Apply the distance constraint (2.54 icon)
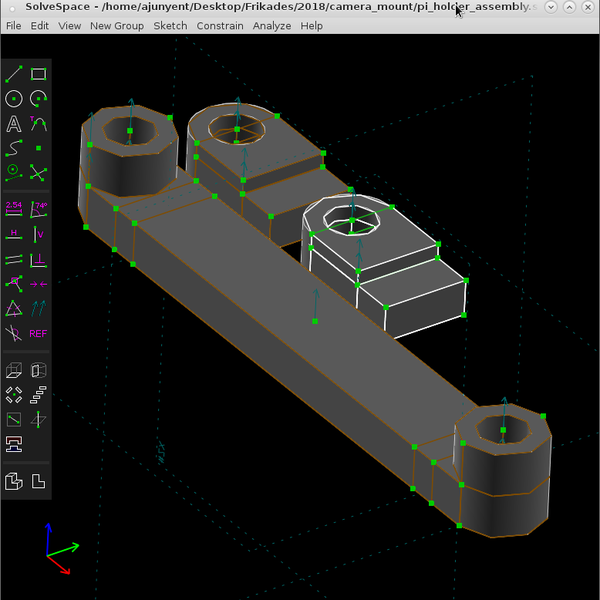Screen dimensions: 600x600 (14, 208)
